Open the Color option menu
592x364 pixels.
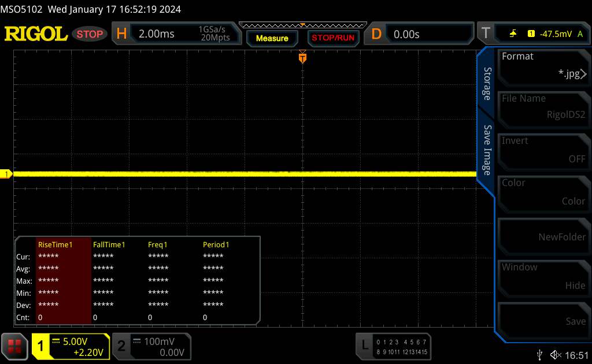point(543,192)
